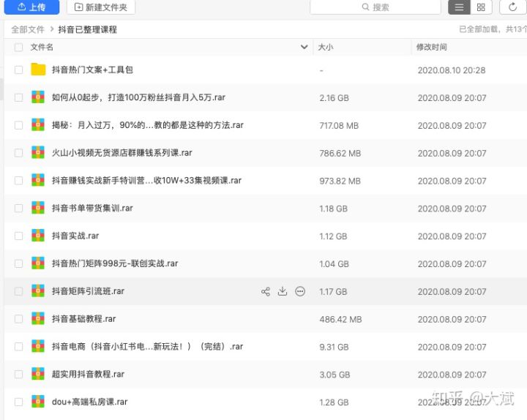Create a new folder with 新建文件夹
527x420 pixels.
point(101,7)
